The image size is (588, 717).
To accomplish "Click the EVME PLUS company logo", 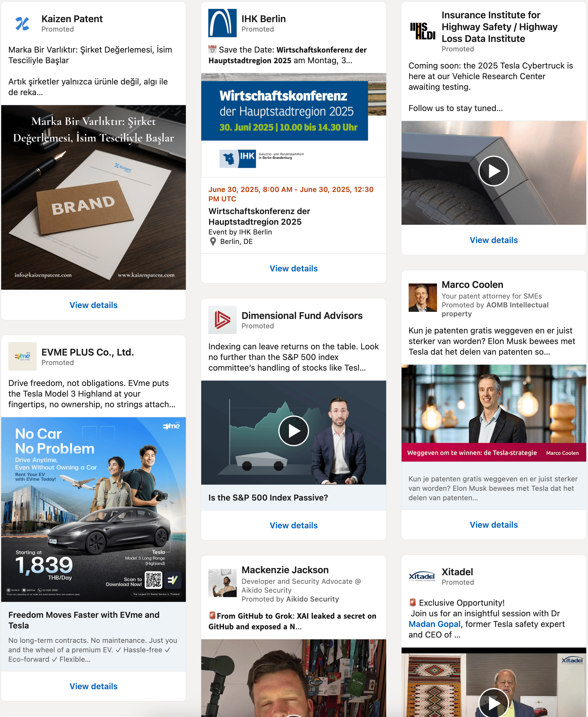I will click(22, 356).
